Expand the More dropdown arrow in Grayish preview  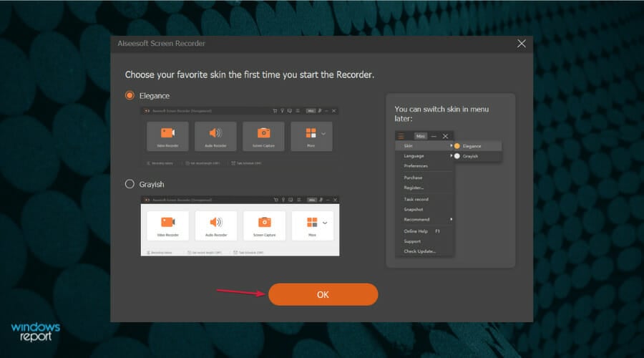[x=325, y=223]
